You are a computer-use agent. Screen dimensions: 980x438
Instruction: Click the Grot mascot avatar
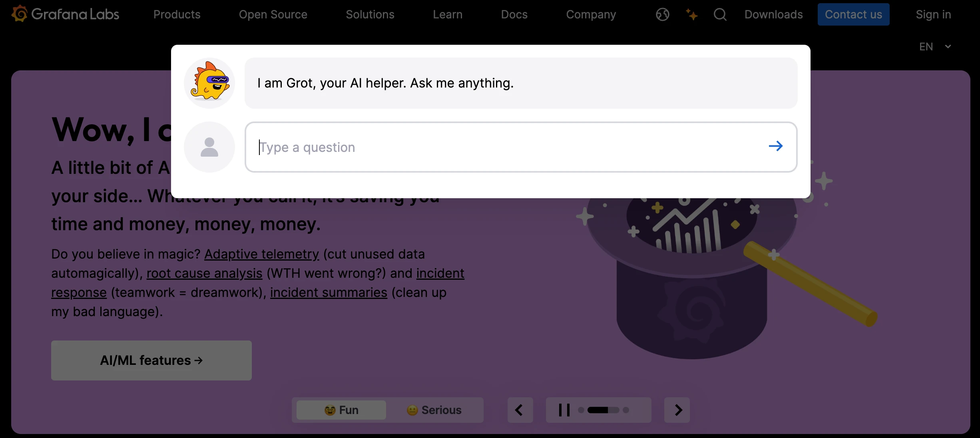209,83
